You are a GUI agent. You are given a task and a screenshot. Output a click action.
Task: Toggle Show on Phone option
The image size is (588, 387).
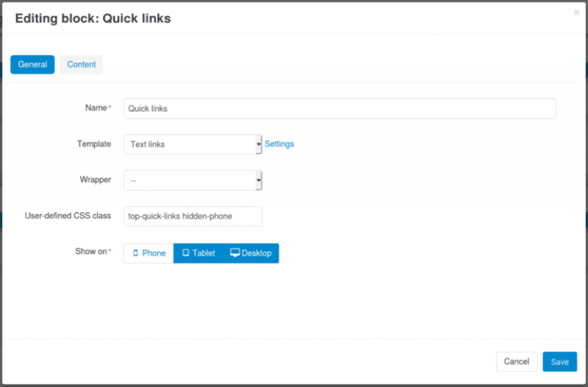(x=149, y=253)
